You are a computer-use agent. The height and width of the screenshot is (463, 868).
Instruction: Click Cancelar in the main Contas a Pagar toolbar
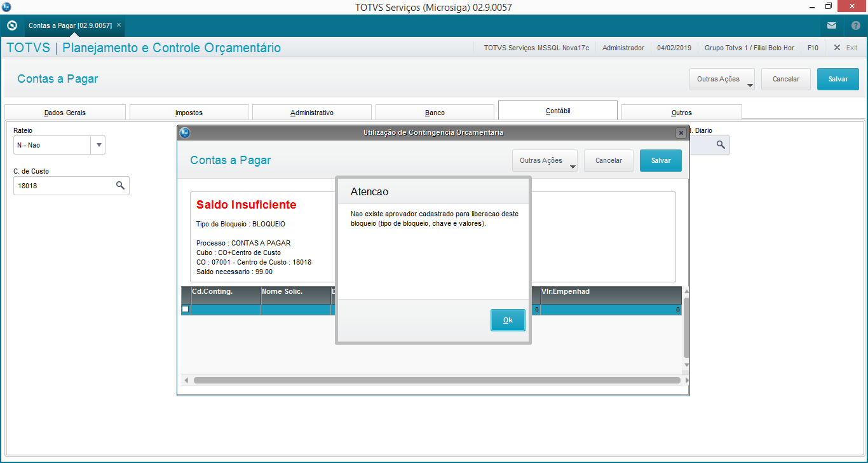786,79
